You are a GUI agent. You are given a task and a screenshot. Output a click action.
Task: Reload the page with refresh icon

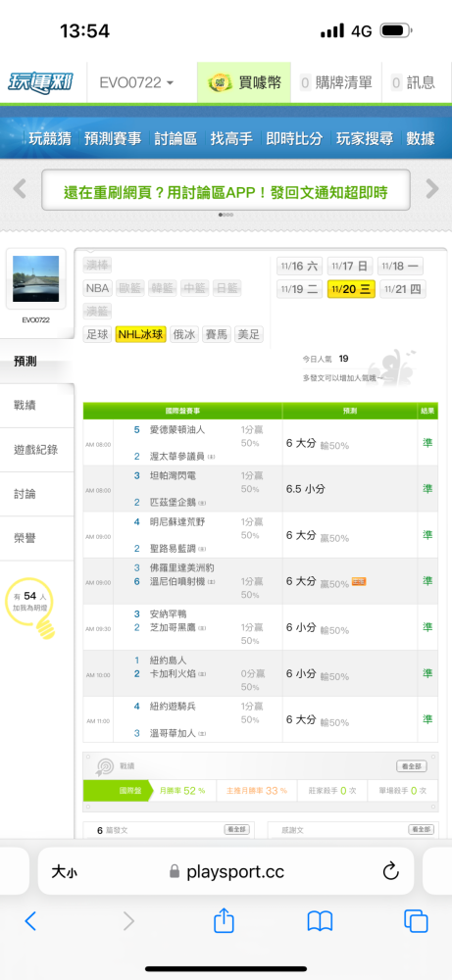391,871
